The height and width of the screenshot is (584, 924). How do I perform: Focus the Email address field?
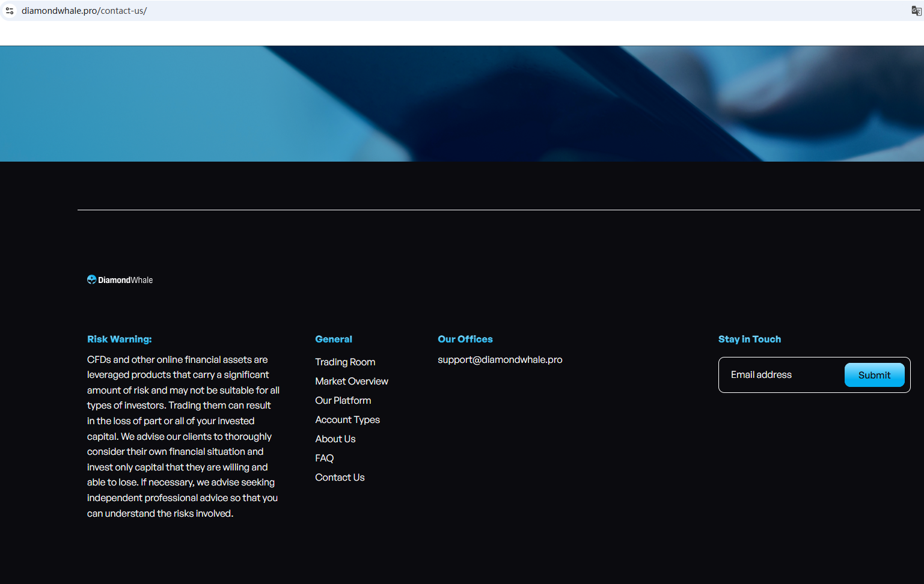pos(782,375)
